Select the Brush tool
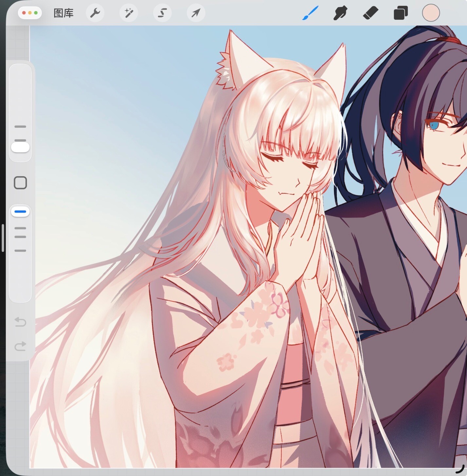Image resolution: width=467 pixels, height=476 pixels. coord(310,13)
